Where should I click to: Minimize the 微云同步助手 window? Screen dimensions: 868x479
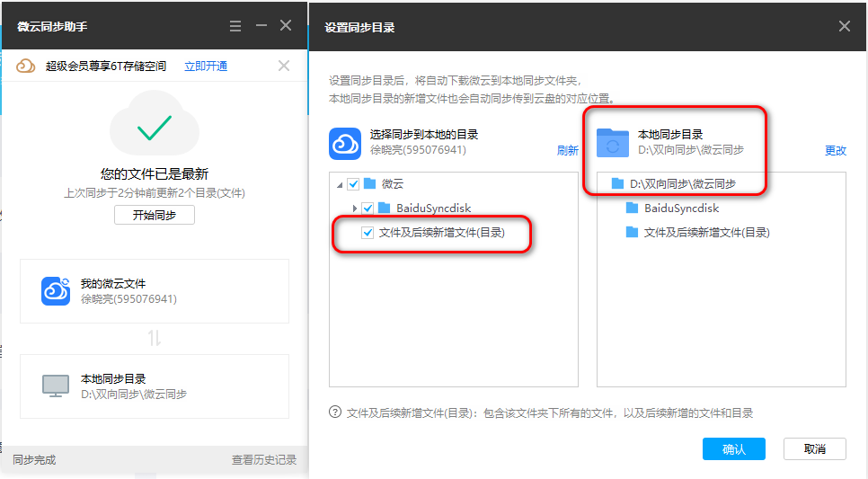point(261,25)
